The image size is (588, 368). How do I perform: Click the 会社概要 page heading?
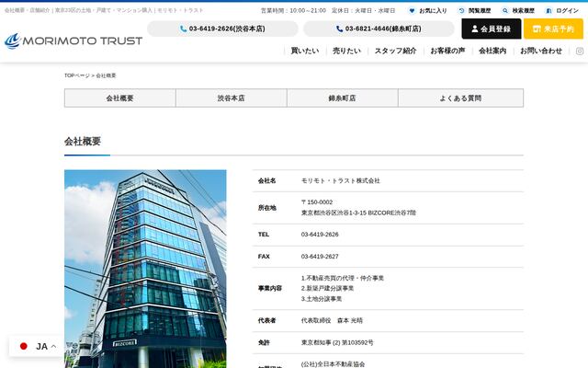83,142
